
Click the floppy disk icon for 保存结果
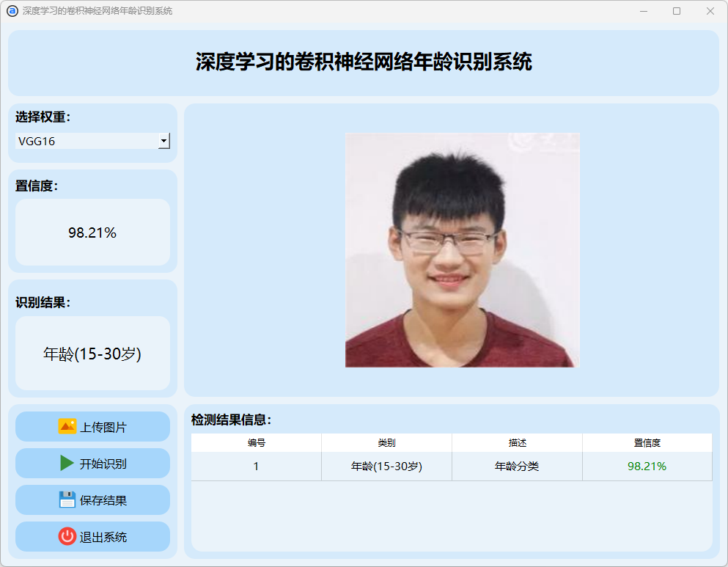click(67, 500)
